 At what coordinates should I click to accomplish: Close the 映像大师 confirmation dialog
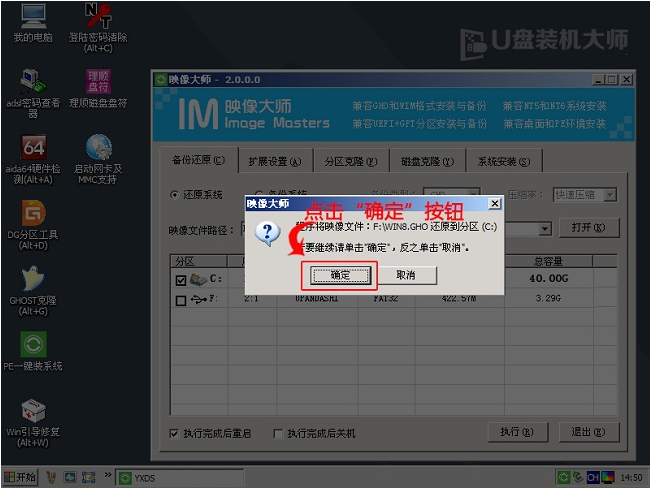495,203
